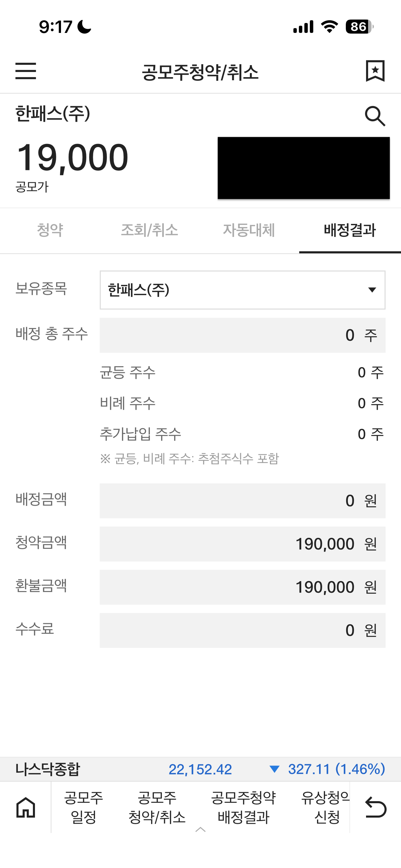This screenshot has width=401, height=868.
Task: Open the 자동대체 tab
Action: (249, 230)
